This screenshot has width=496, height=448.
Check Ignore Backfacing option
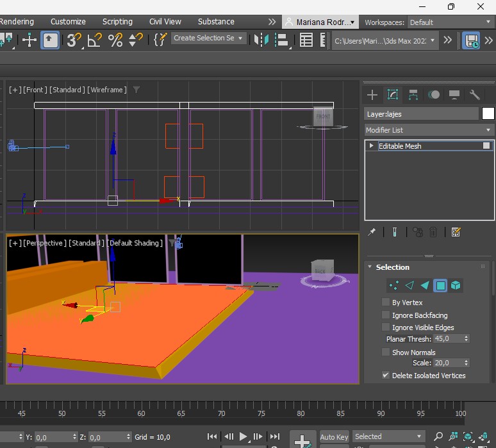coord(386,315)
